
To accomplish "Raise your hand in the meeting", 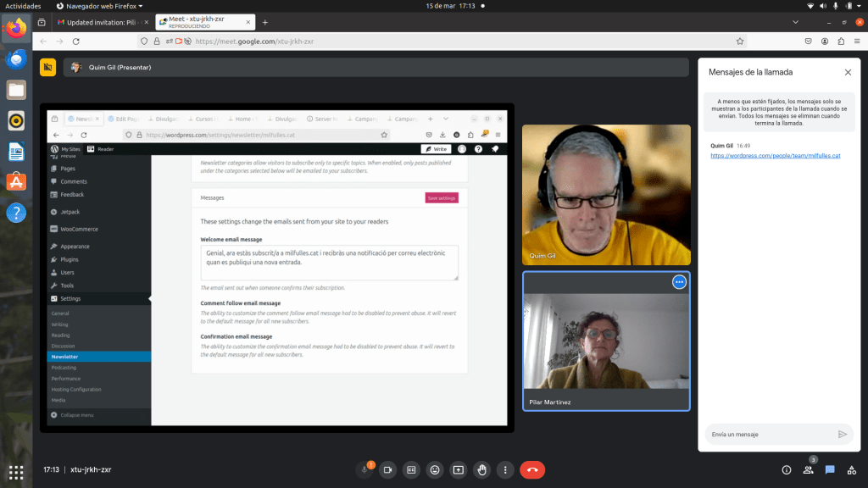I will click(x=482, y=469).
